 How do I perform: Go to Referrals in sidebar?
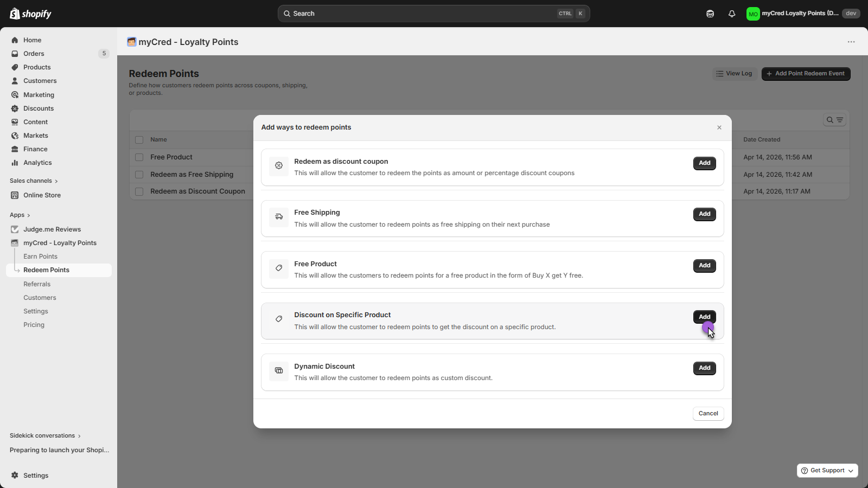pyautogui.click(x=37, y=284)
